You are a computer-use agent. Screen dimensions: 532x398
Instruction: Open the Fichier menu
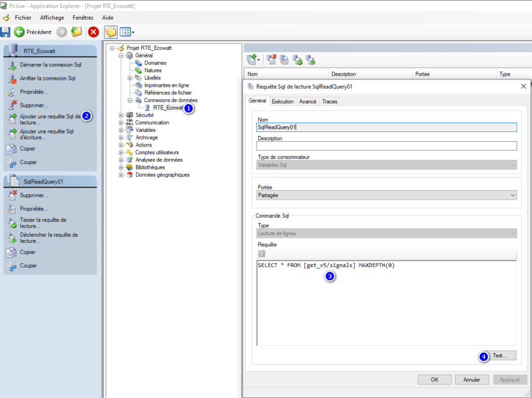23,18
